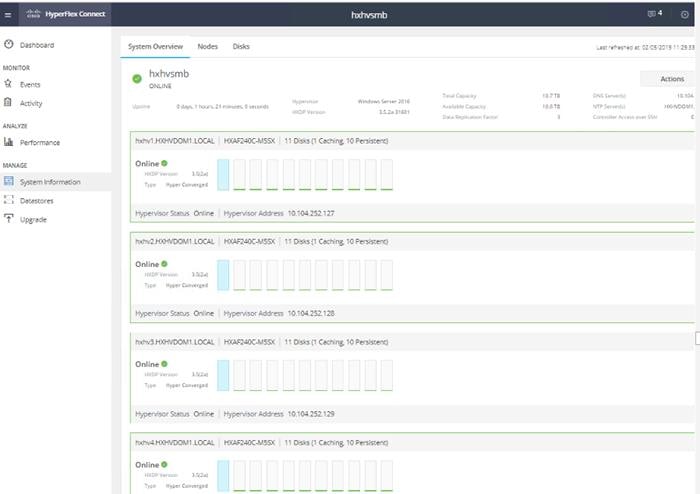This screenshot has width=700, height=494.
Task: Switch to the Nodes tab
Action: point(208,46)
